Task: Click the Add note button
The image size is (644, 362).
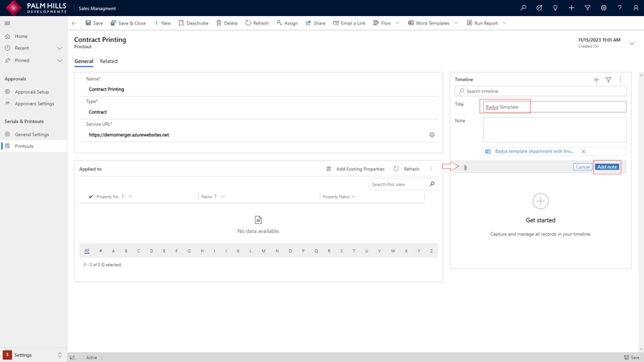Action: (x=607, y=167)
